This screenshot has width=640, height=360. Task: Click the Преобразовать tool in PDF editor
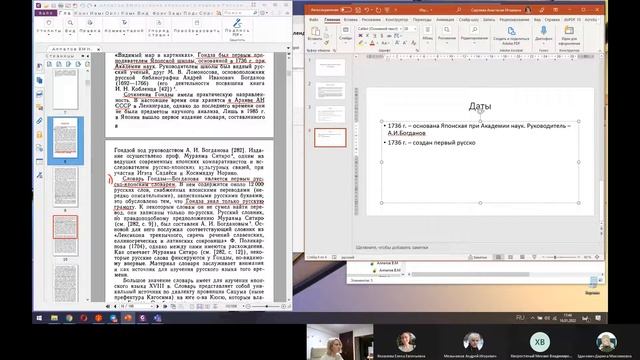pos(197,28)
